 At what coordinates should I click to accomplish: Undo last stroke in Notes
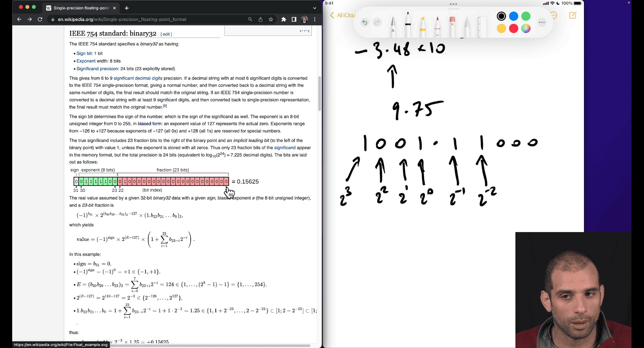[364, 22]
